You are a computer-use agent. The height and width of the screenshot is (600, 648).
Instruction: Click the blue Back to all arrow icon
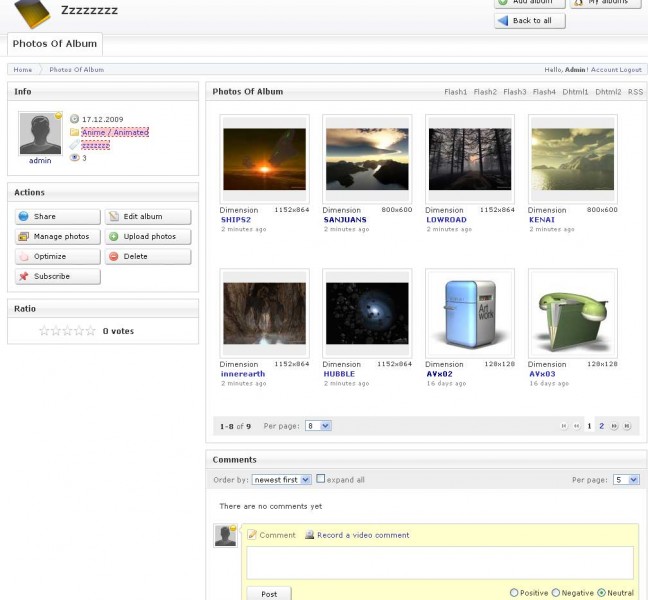[x=503, y=20]
